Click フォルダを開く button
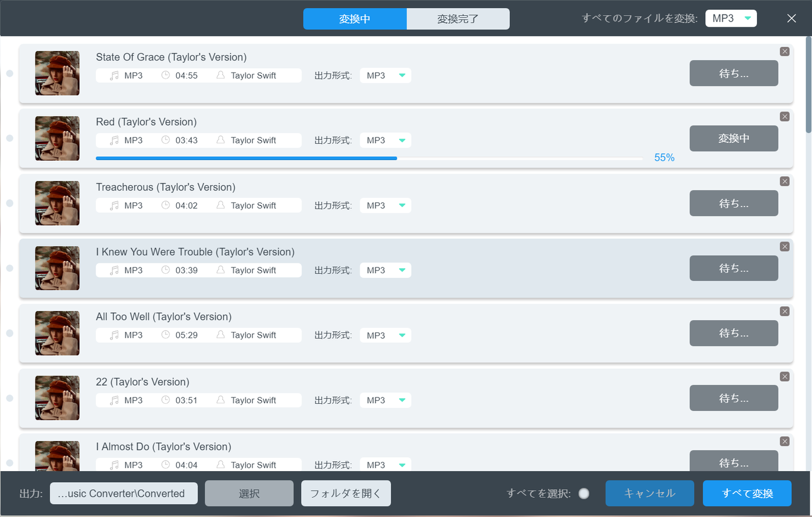812x517 pixels. (x=346, y=493)
